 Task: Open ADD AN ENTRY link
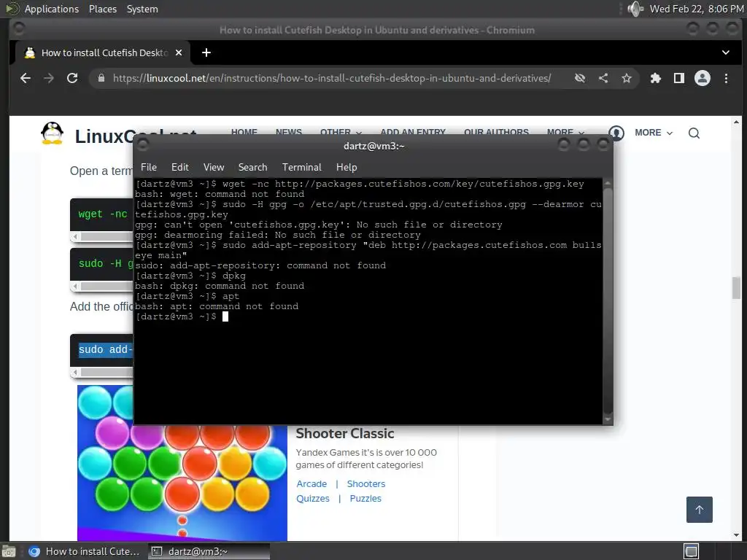point(413,131)
